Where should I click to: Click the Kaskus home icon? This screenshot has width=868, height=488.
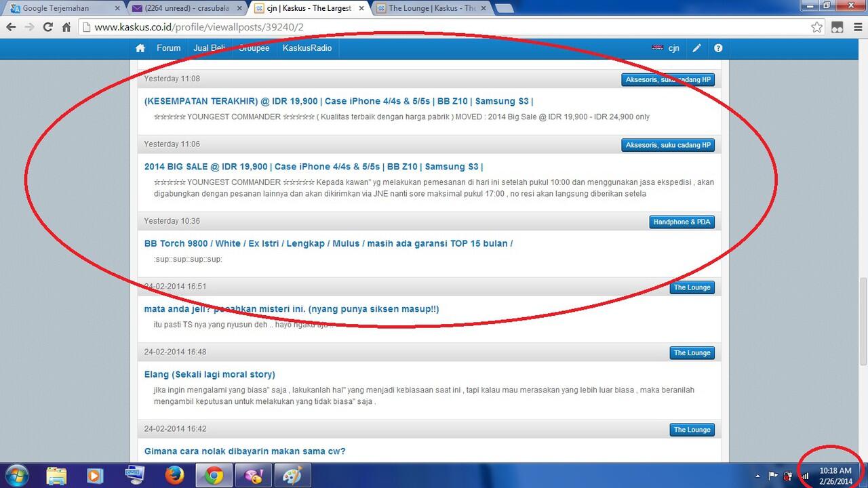click(x=140, y=48)
